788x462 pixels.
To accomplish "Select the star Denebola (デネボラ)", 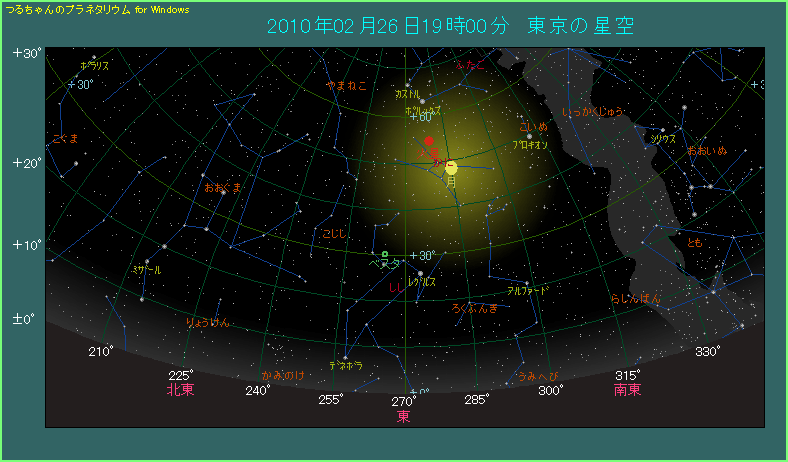I will pos(345,358).
